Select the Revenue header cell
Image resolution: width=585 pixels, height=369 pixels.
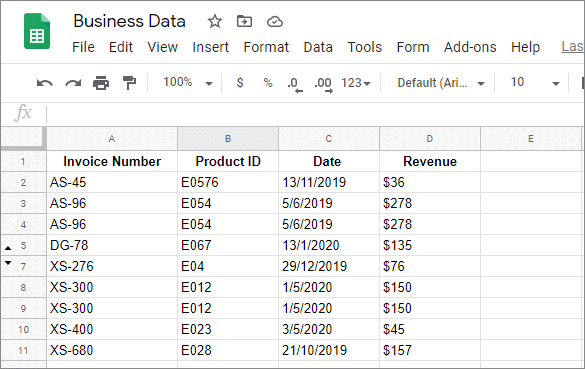[430, 162]
